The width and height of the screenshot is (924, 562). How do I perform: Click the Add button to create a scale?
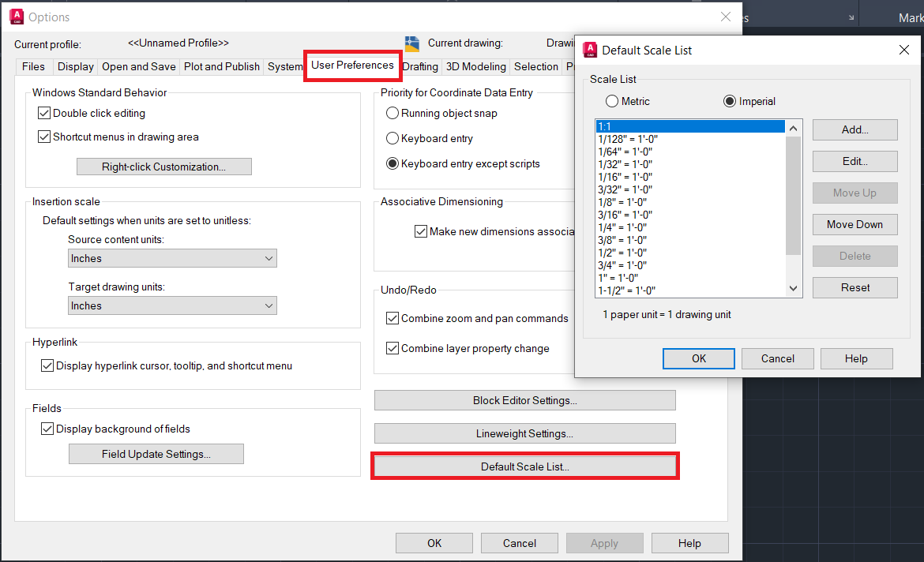coord(855,129)
